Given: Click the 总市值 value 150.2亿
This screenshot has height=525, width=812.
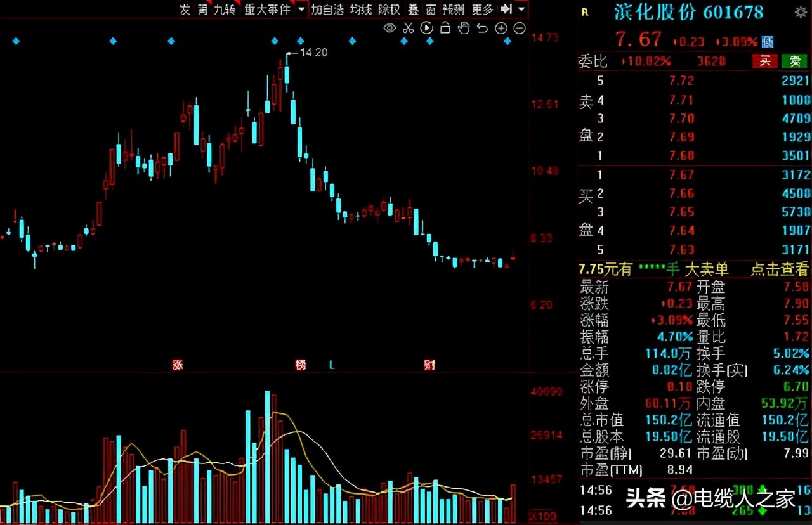Looking at the screenshot, I should tap(668, 420).
